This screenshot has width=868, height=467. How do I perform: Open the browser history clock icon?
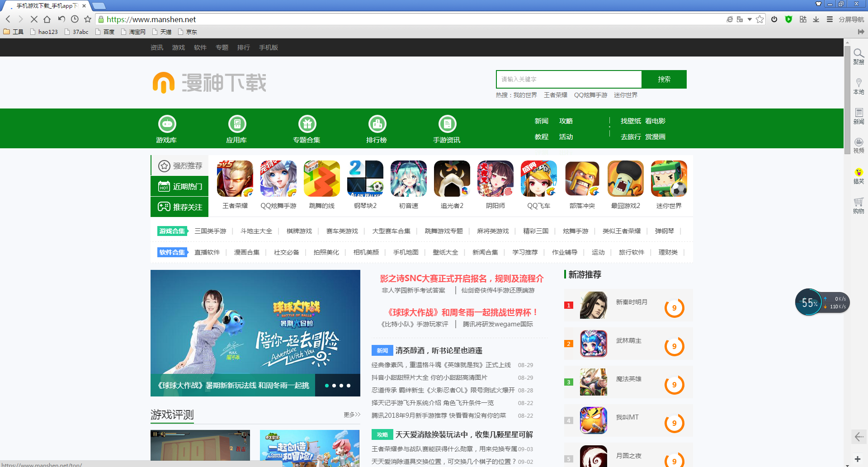(75, 19)
